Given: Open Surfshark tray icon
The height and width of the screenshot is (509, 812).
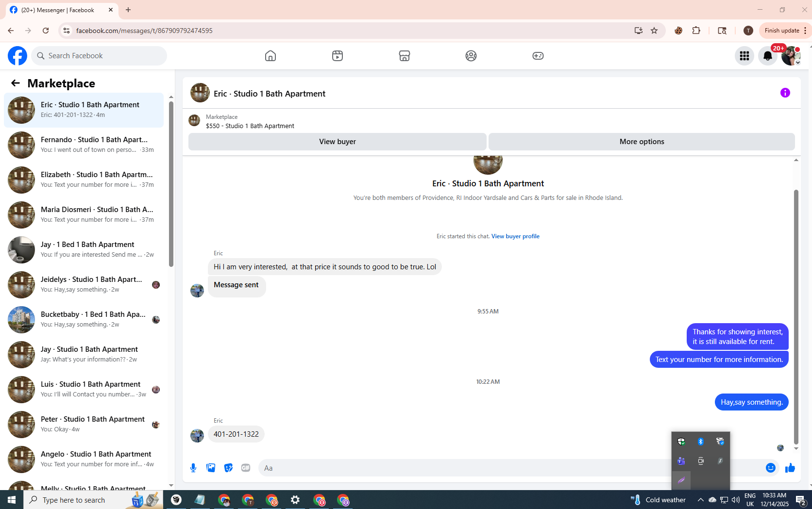Looking at the screenshot, I should (720, 461).
